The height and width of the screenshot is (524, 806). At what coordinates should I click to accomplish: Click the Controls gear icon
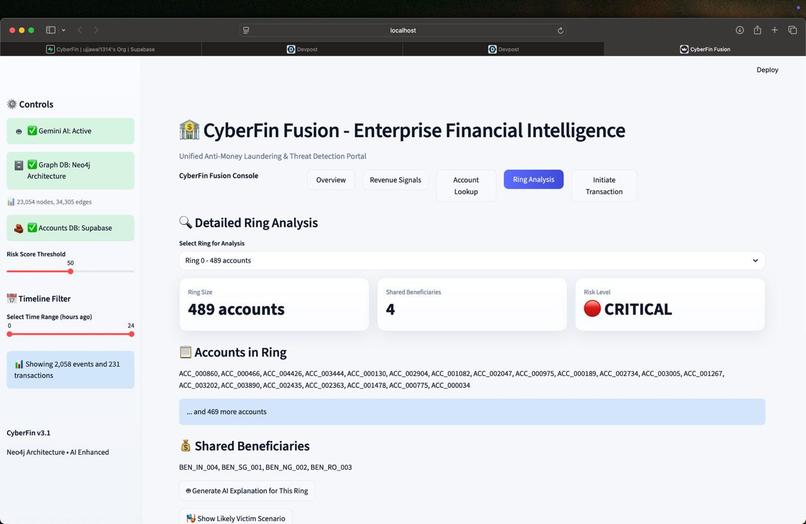[11, 104]
